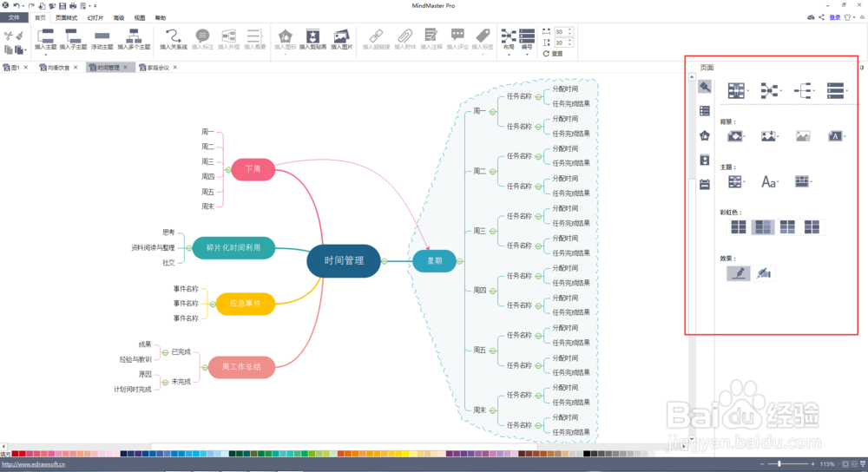Open the background color dropdown under 背景
The height and width of the screenshot is (472, 868).
click(x=736, y=136)
